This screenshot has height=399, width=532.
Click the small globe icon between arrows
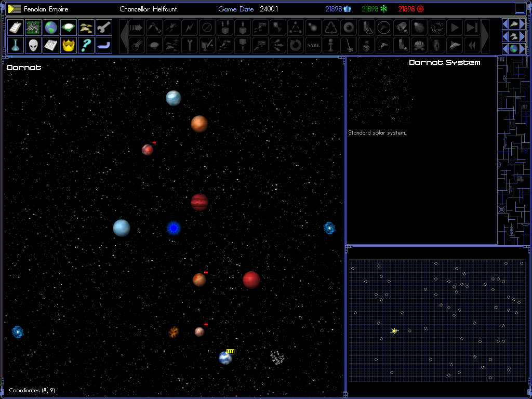[514, 49]
